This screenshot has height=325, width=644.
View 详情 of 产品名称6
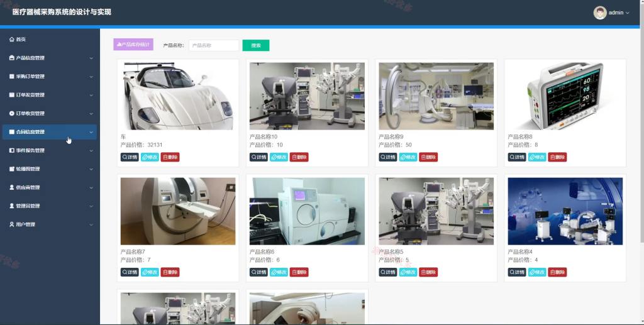258,272
